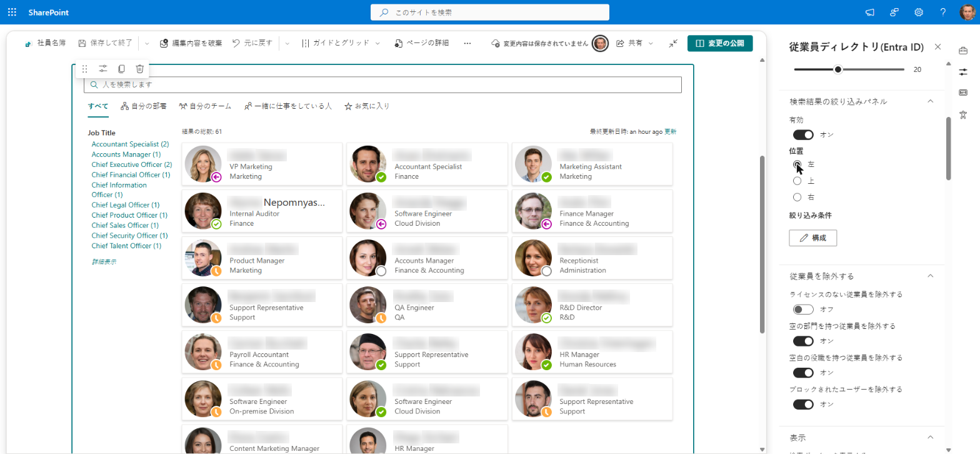Image resolution: width=980 pixels, height=454 pixels.
Task: Click the このサイトを検索 search box
Action: point(489,13)
